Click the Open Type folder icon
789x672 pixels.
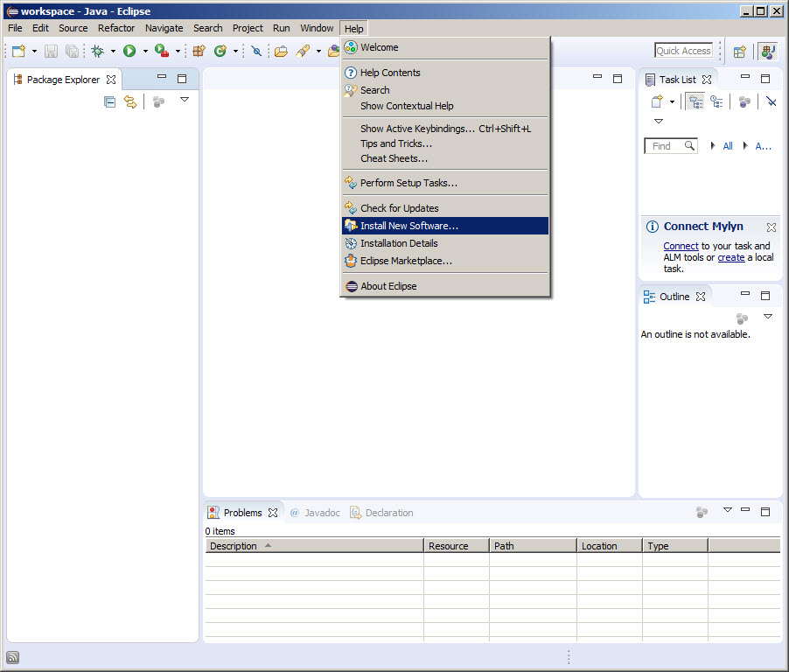click(281, 52)
